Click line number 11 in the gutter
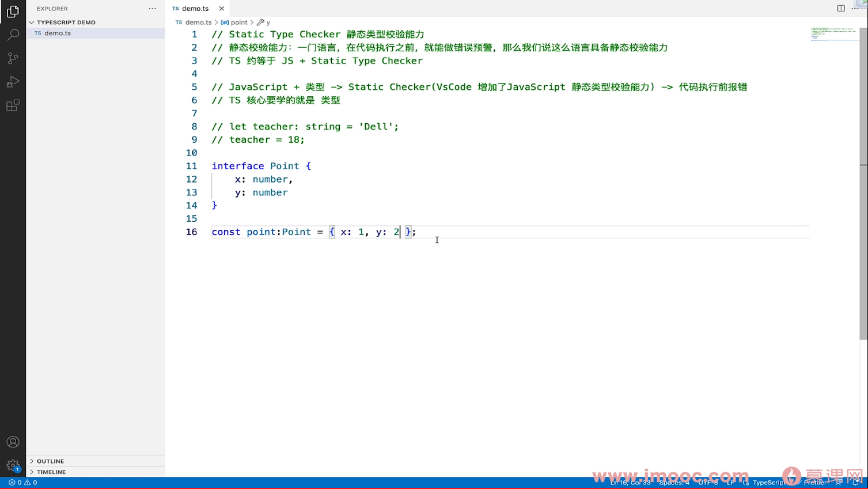 (x=191, y=166)
